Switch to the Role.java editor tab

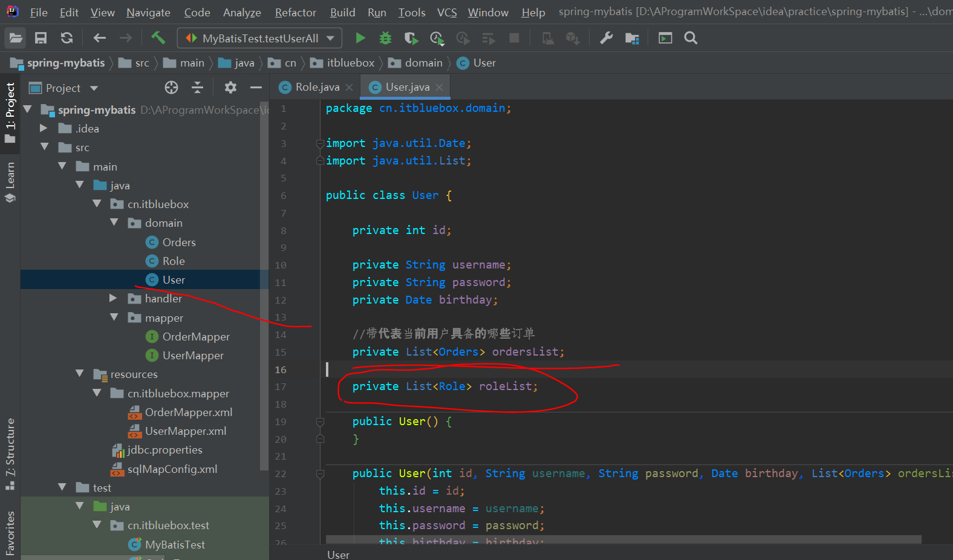(x=315, y=88)
